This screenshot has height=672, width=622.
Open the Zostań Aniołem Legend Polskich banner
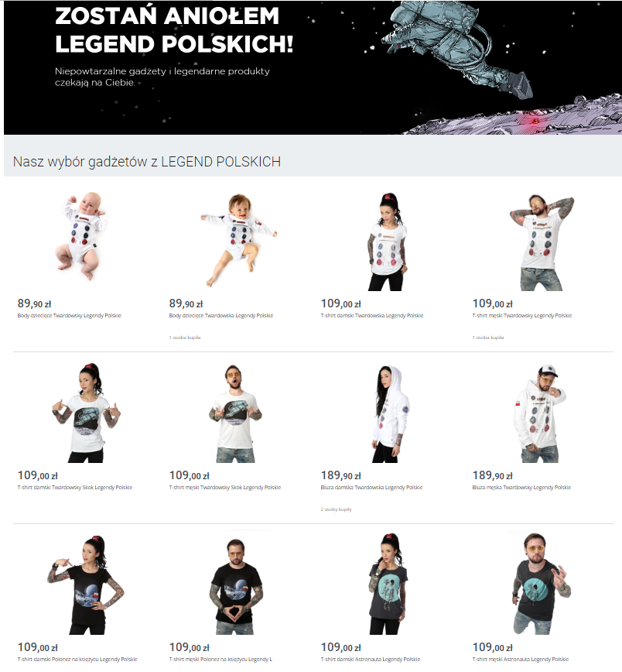click(313, 67)
